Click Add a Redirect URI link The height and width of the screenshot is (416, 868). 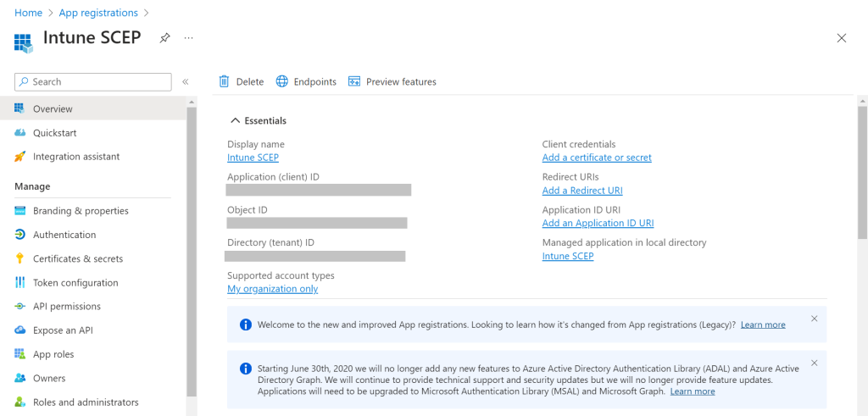[x=582, y=191]
